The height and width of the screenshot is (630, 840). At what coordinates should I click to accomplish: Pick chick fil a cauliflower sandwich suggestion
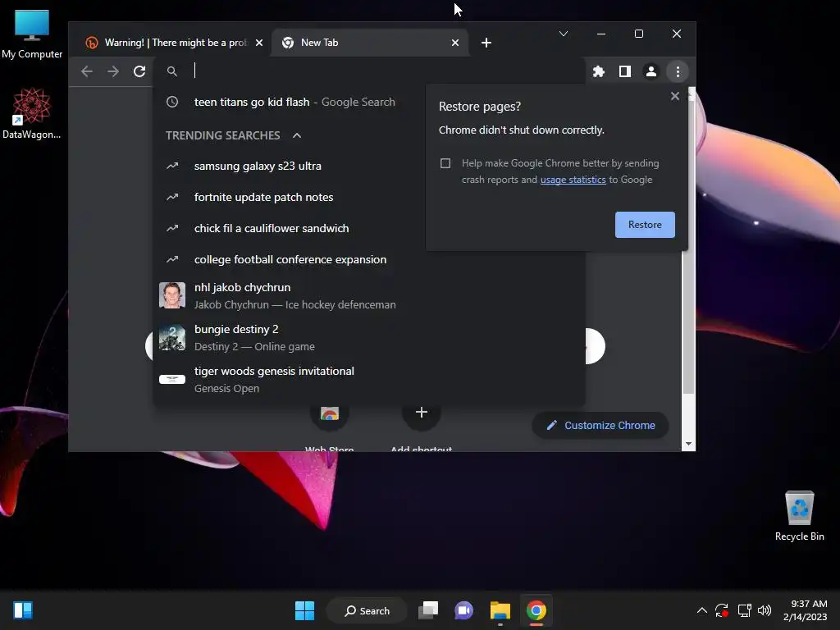(370, 228)
